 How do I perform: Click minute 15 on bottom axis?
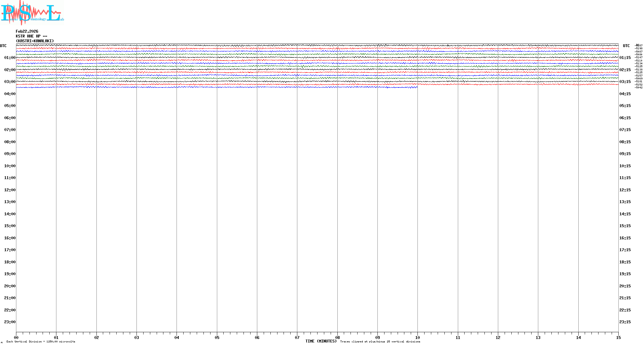pyautogui.click(x=618, y=337)
